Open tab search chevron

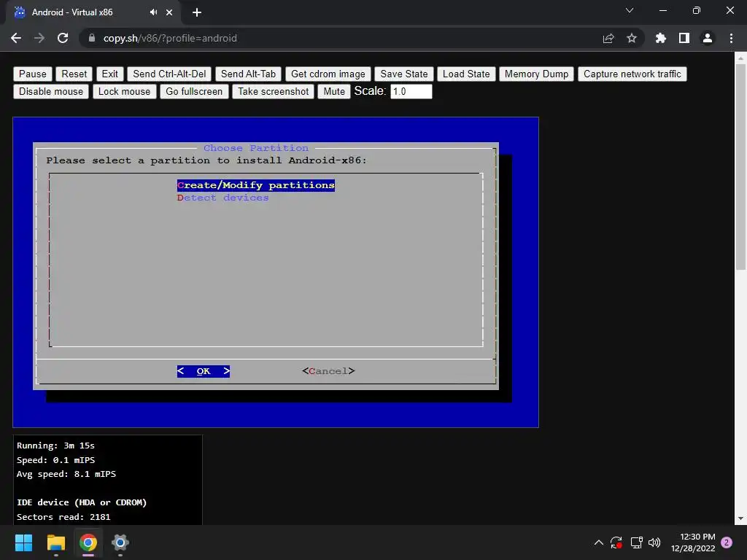(x=630, y=10)
